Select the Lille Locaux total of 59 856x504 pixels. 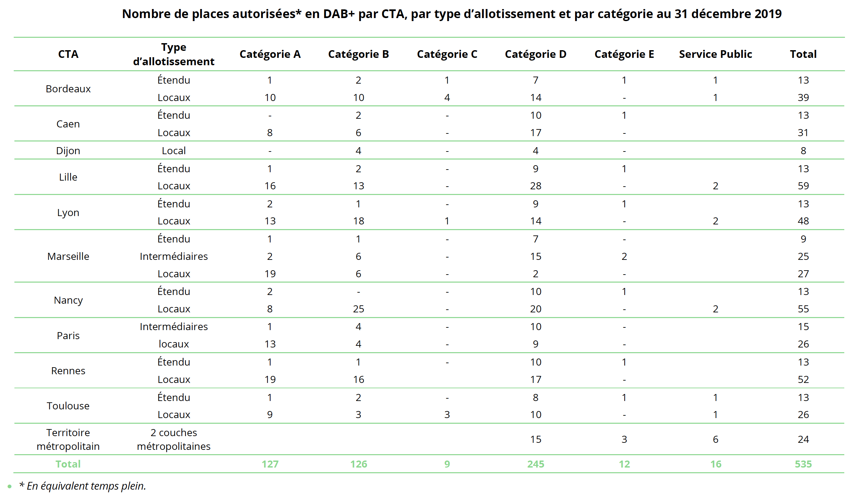click(803, 186)
